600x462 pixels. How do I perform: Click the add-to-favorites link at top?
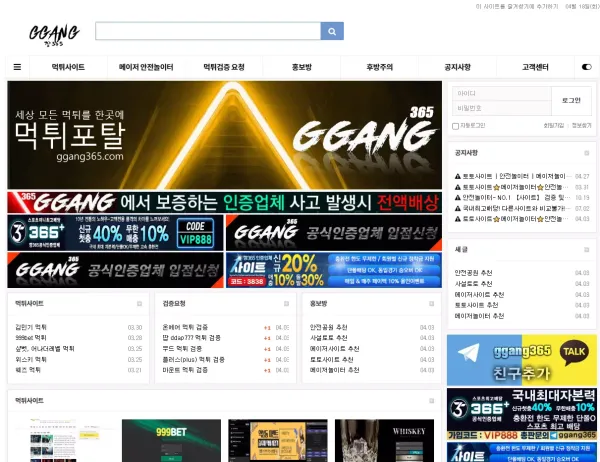(517, 7)
